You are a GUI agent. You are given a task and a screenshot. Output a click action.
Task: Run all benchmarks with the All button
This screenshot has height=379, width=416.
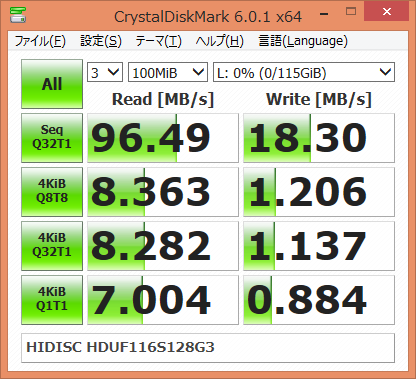[52, 84]
